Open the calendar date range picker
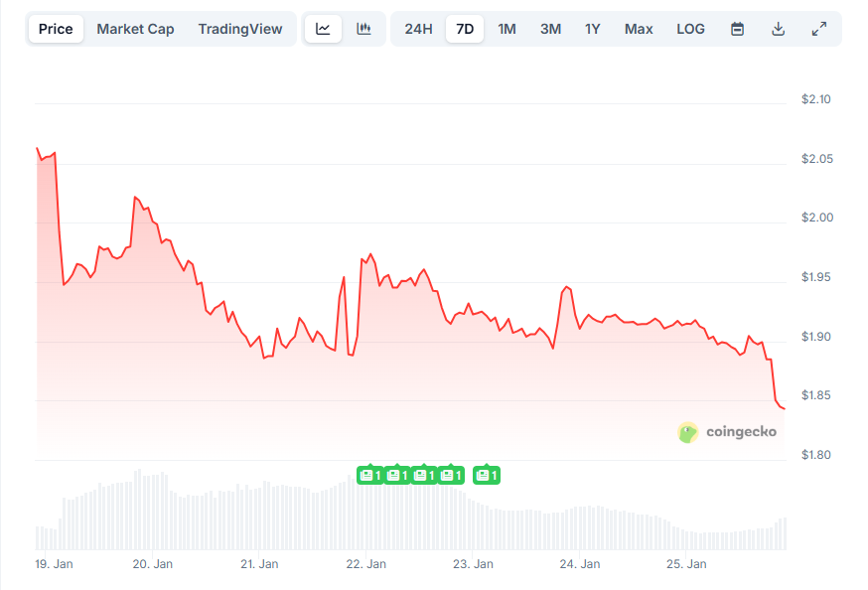 [736, 29]
